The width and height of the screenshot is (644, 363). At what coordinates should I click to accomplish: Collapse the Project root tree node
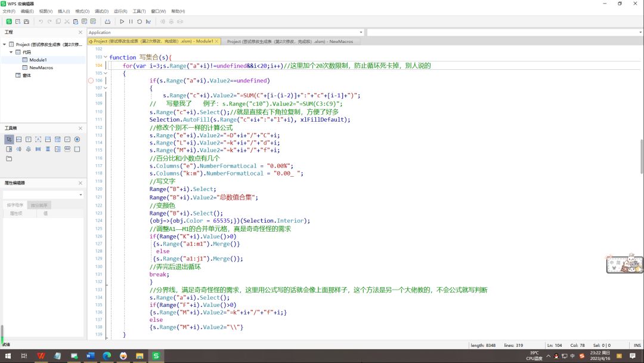click(5, 44)
